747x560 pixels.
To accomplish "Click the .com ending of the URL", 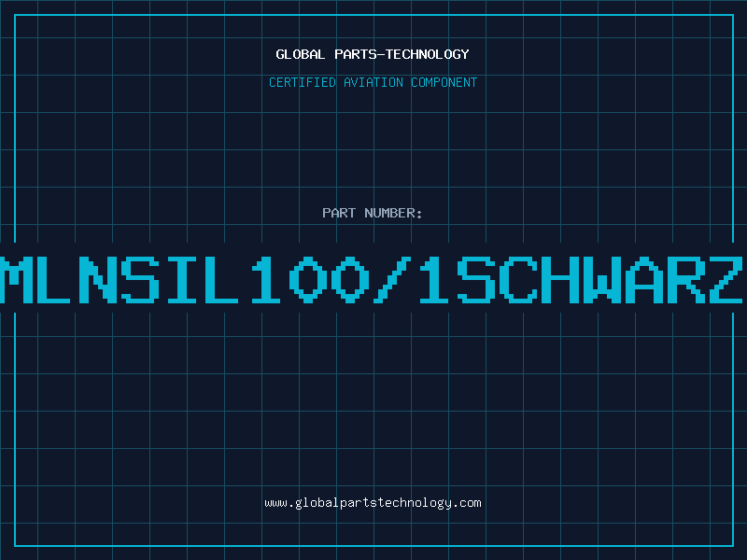I will 467,503.
